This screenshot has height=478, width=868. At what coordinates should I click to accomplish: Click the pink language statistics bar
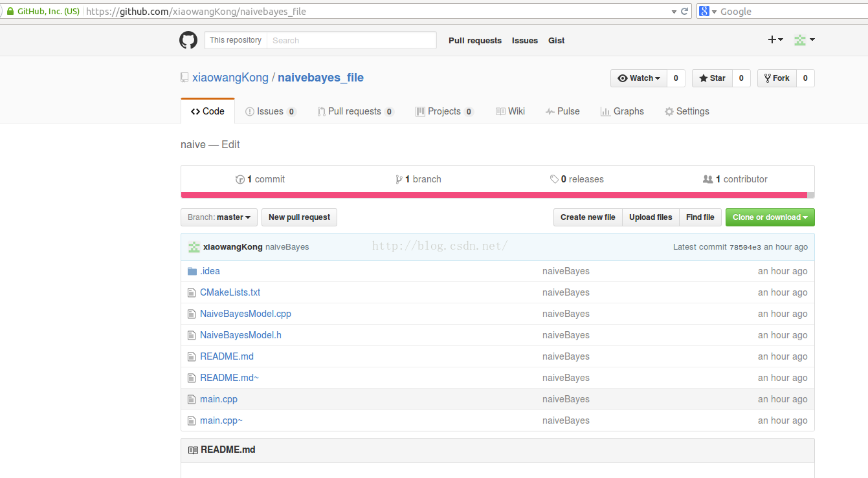494,195
